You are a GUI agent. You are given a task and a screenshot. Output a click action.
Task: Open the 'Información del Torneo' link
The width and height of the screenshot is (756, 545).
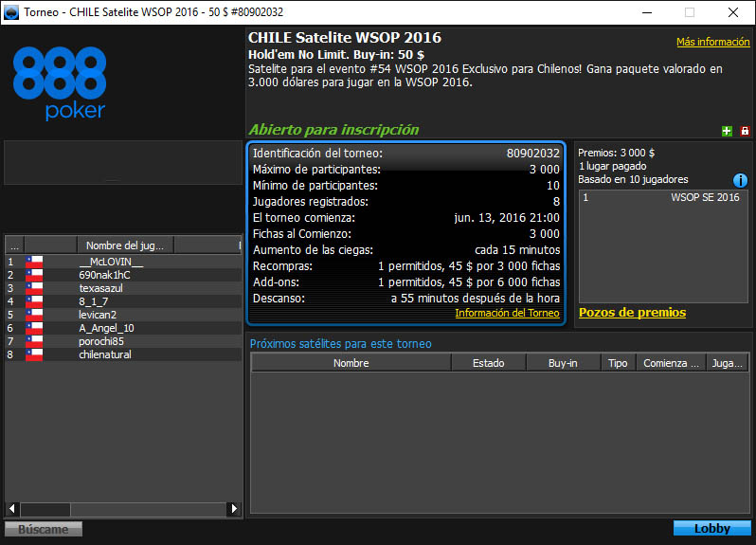point(507,314)
